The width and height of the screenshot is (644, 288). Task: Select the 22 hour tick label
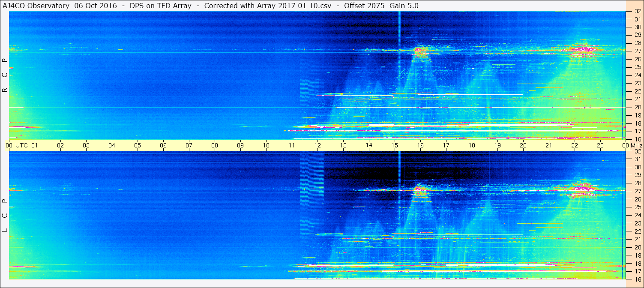(x=575, y=145)
